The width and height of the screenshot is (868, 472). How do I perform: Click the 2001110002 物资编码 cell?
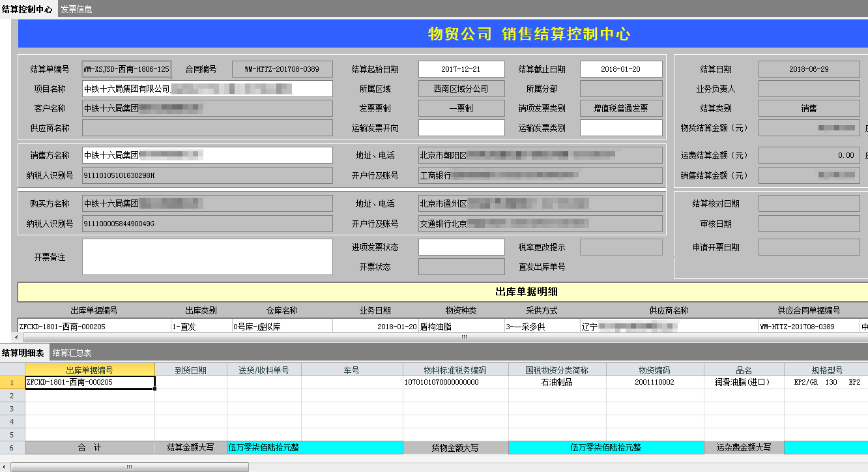pos(655,383)
